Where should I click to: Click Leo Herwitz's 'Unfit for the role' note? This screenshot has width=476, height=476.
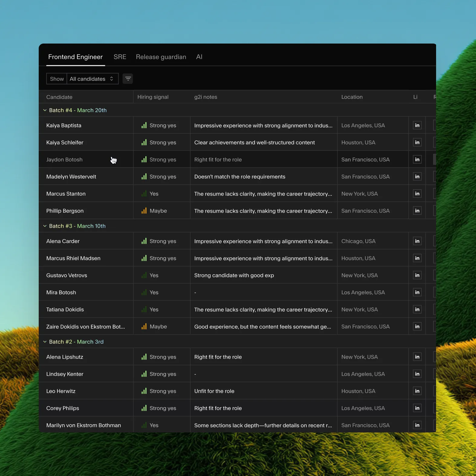(x=214, y=391)
